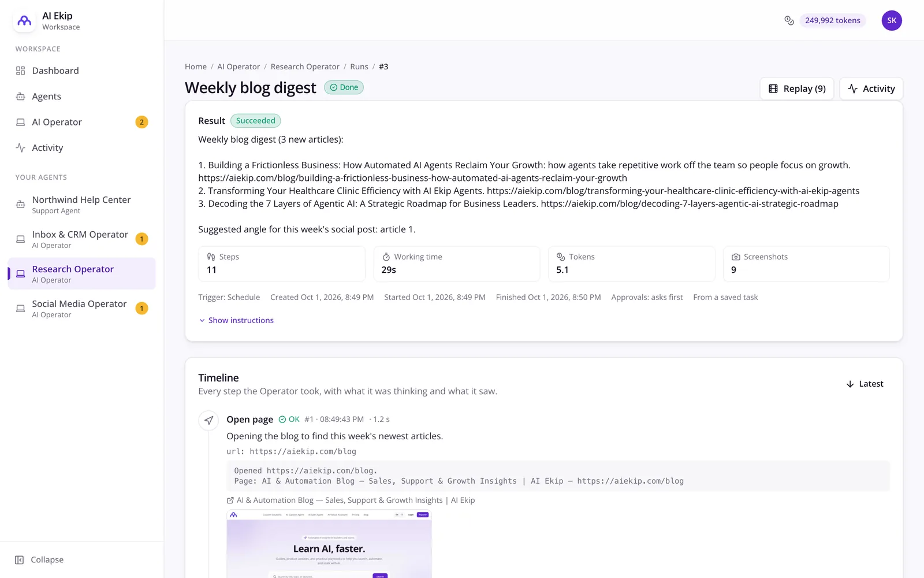The width and height of the screenshot is (924, 578).
Task: Select Northwind Help Center agent
Action: (x=81, y=205)
